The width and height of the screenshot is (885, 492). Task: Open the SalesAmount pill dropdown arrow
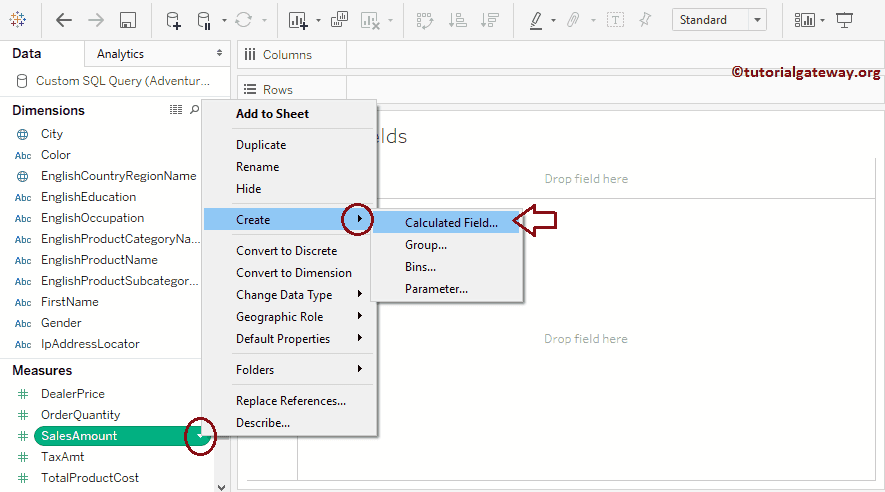pyautogui.click(x=203, y=436)
